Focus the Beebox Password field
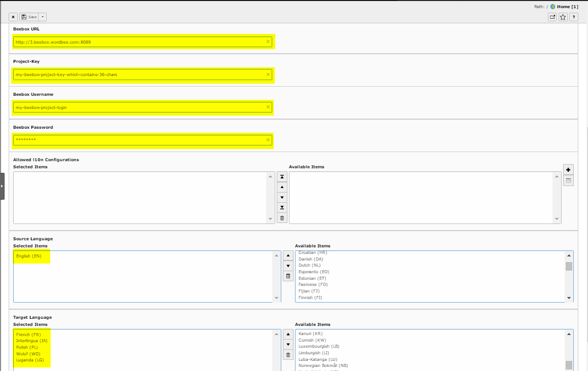Image resolution: width=588 pixels, height=371 pixels. 137,140
